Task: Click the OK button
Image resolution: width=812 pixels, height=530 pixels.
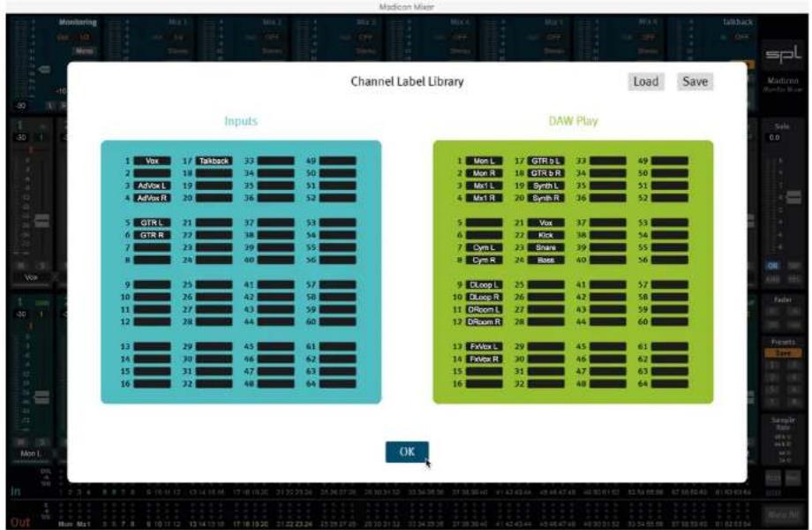Action: pos(407,451)
